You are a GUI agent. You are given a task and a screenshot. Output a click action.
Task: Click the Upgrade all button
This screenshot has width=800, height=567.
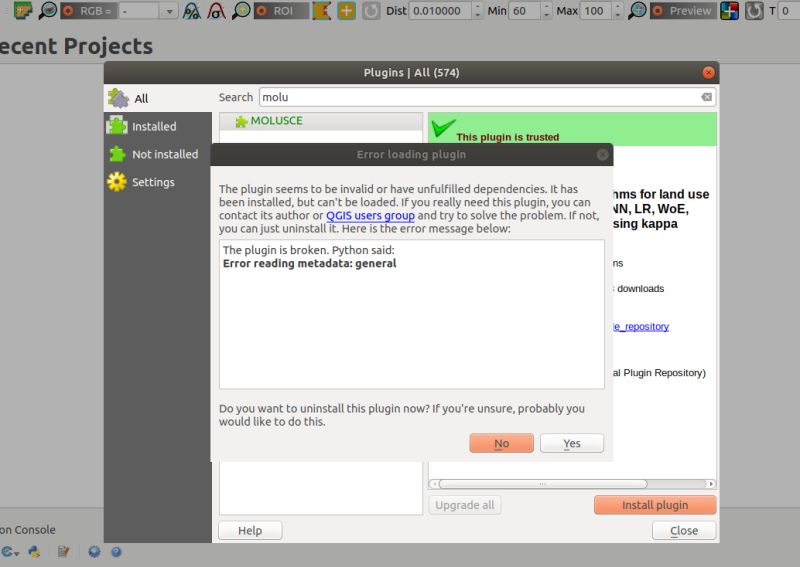[465, 505]
